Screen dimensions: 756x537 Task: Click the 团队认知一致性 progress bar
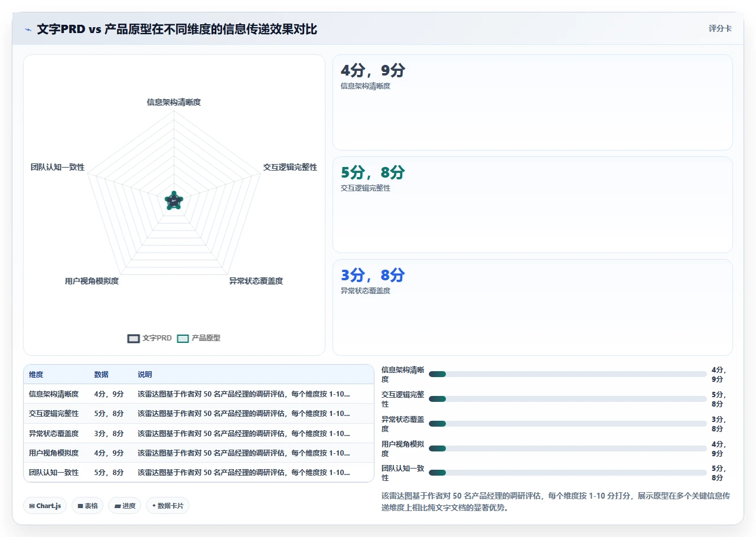568,473
